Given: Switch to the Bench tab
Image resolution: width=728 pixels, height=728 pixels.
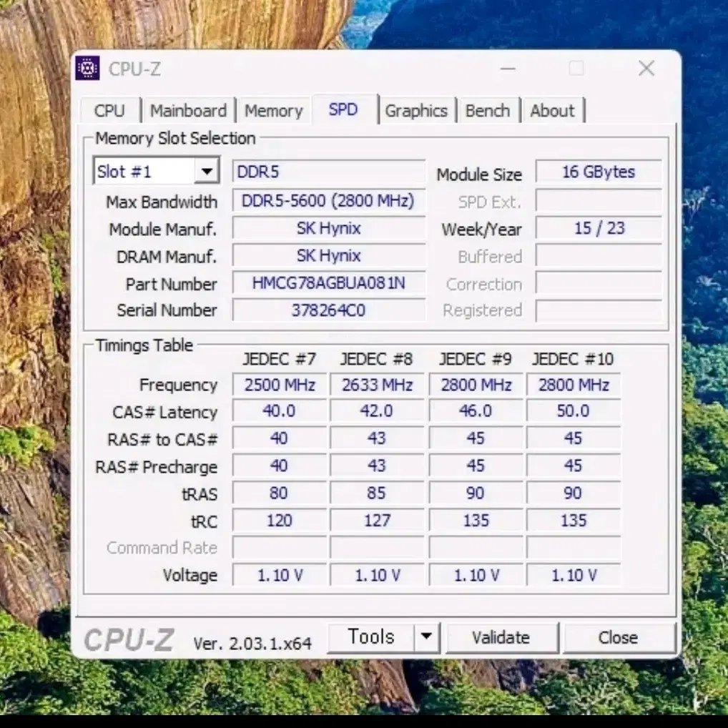Looking at the screenshot, I should click(x=488, y=110).
